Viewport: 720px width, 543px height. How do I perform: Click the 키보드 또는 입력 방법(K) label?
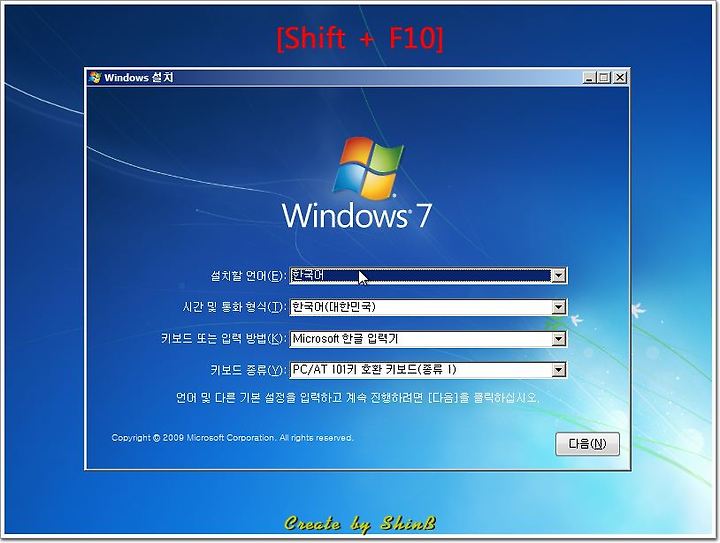[224, 339]
